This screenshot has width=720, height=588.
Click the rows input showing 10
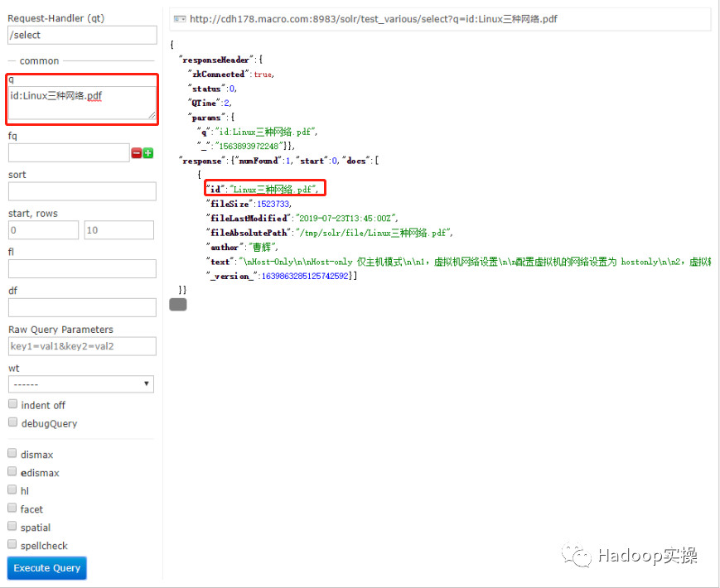coord(118,230)
